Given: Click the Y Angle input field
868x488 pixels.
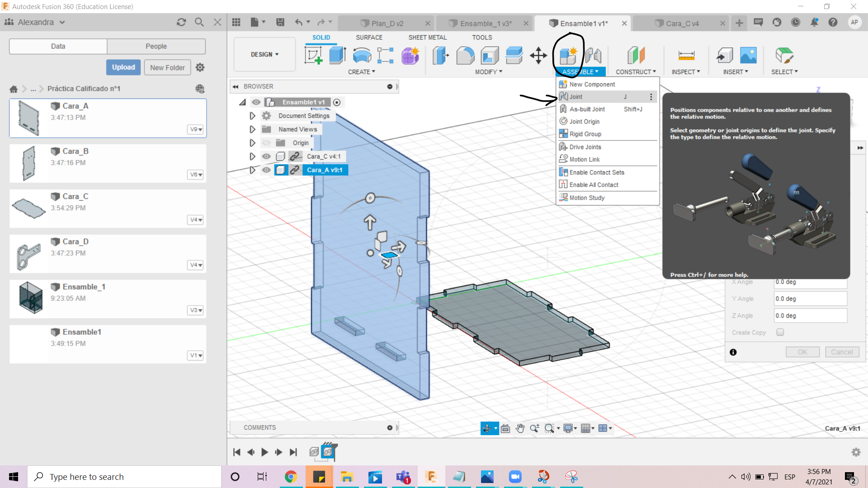Looking at the screenshot, I should (x=810, y=299).
